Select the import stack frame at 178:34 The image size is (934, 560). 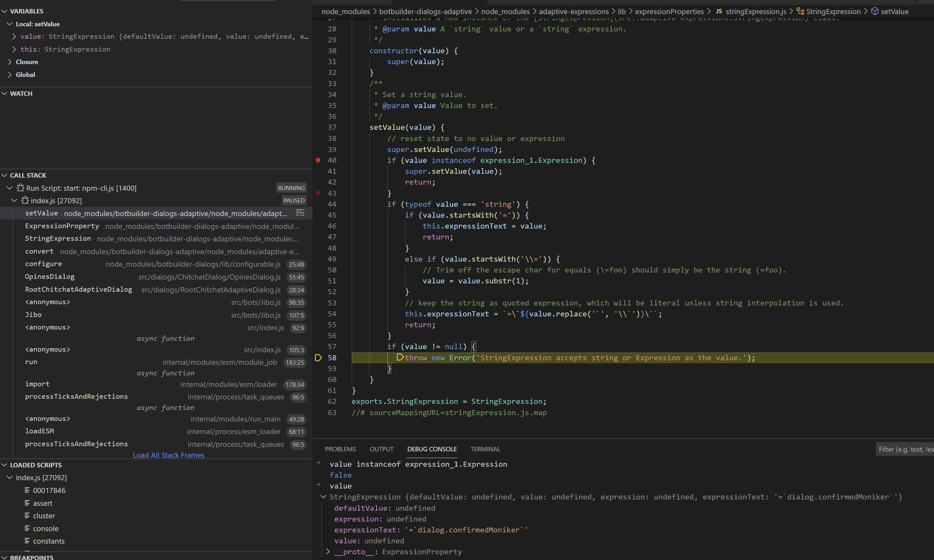(156, 384)
